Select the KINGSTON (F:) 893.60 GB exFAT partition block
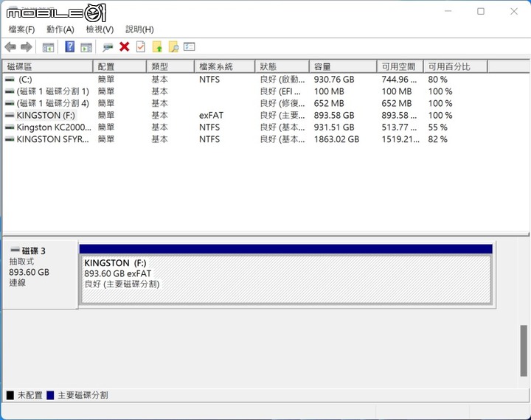Image resolution: width=531 pixels, height=420 pixels. (x=286, y=279)
